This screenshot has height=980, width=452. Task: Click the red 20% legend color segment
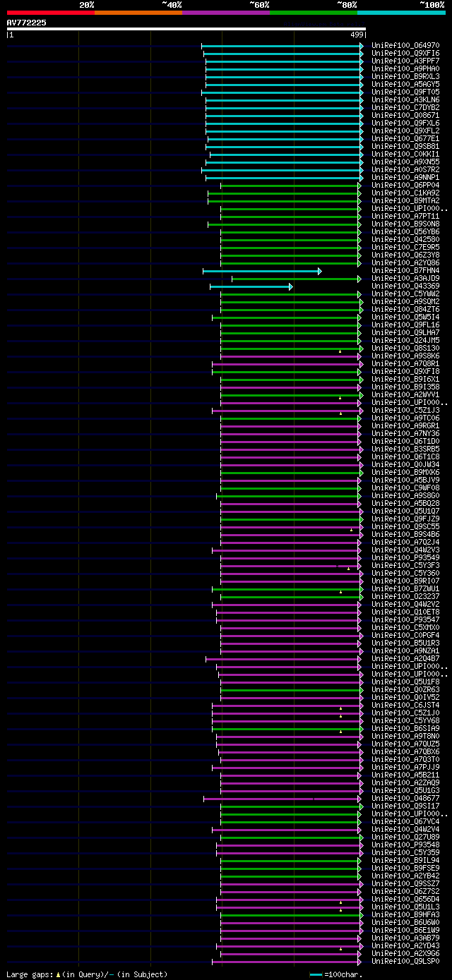pos(51,12)
